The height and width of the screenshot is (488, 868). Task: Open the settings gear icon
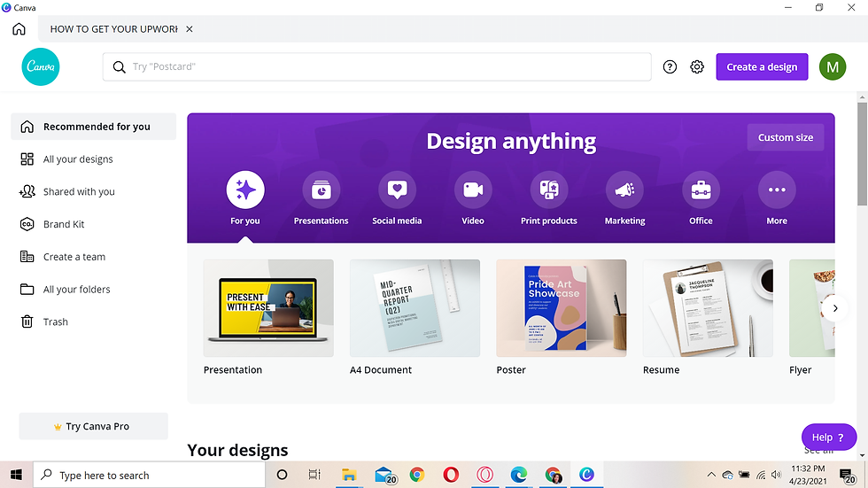pyautogui.click(x=697, y=67)
